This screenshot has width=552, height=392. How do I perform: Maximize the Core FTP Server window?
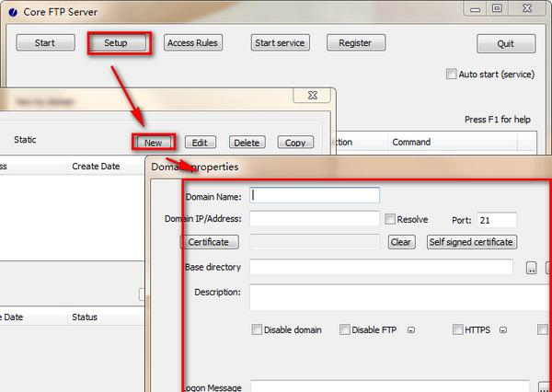[497, 9]
